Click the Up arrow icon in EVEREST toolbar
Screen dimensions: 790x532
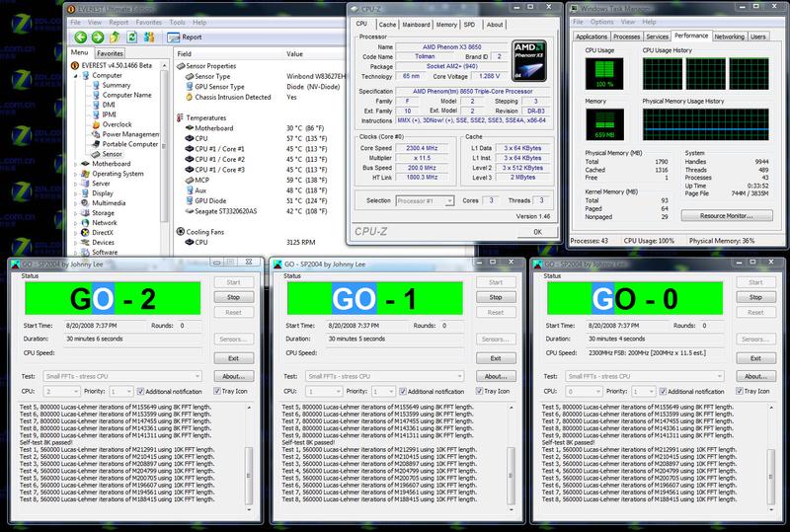[115, 37]
